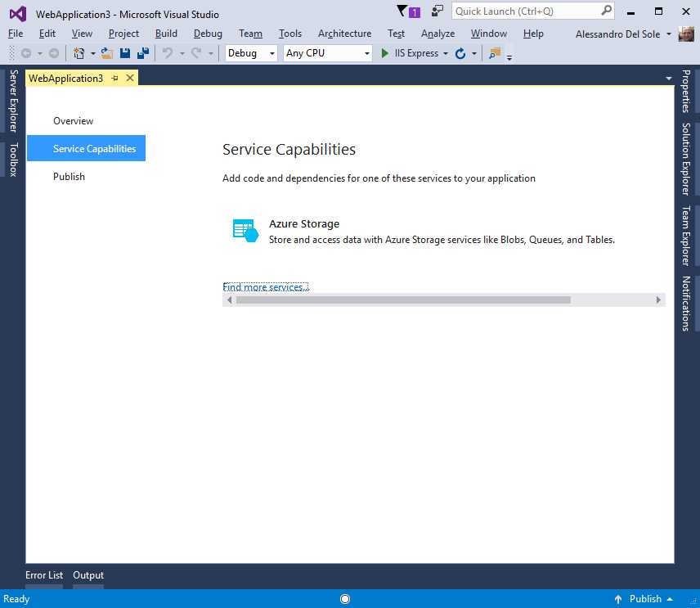Close the WebApplication3 tab
This screenshot has width=700, height=608.
130,79
